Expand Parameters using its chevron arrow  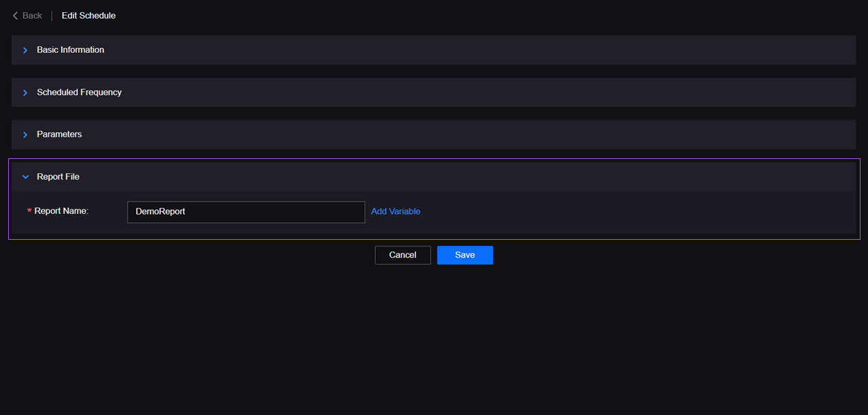pyautogui.click(x=25, y=134)
